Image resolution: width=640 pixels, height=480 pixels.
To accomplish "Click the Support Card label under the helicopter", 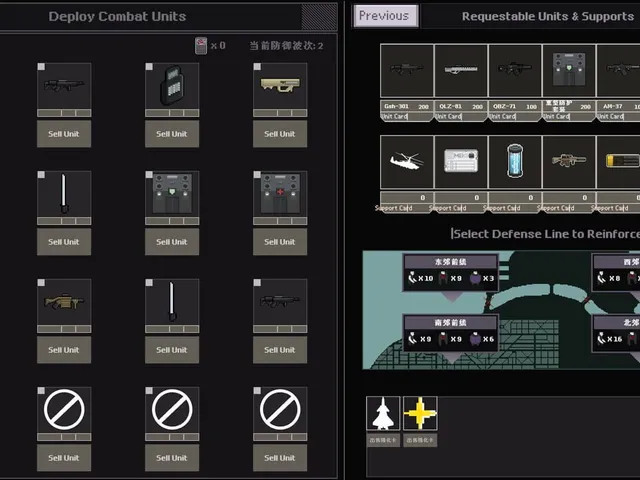I will pos(394,208).
